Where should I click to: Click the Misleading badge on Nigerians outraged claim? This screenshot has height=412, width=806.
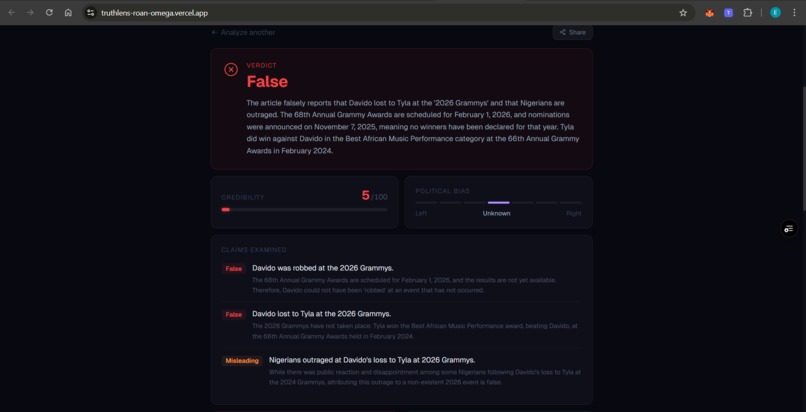[x=242, y=361]
